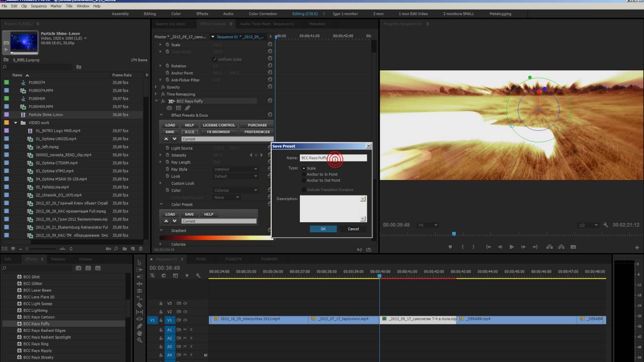The height and width of the screenshot is (362, 644).
Task: Toggle V2 track output eye
Action: (x=185, y=312)
